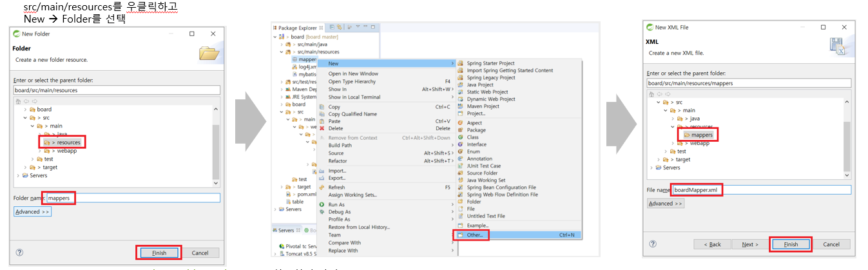
Task: Expand src/main/java in Package Explorer
Action: click(282, 44)
